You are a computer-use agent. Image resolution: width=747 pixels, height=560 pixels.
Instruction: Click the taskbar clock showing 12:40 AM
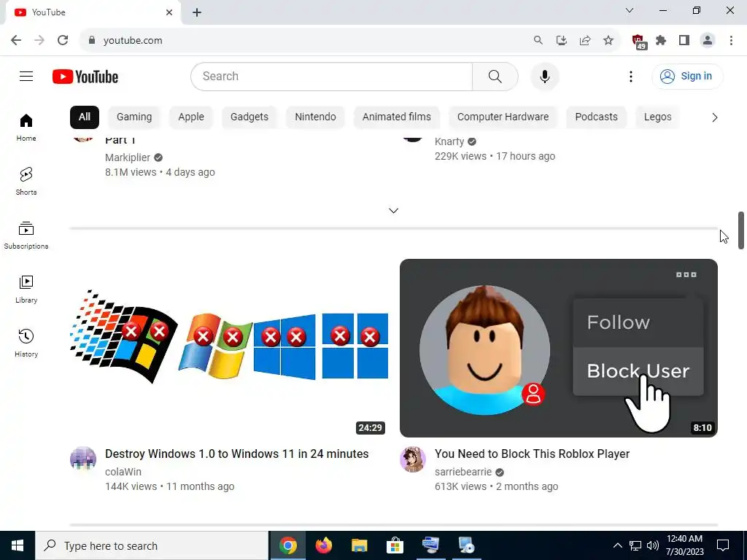684,545
